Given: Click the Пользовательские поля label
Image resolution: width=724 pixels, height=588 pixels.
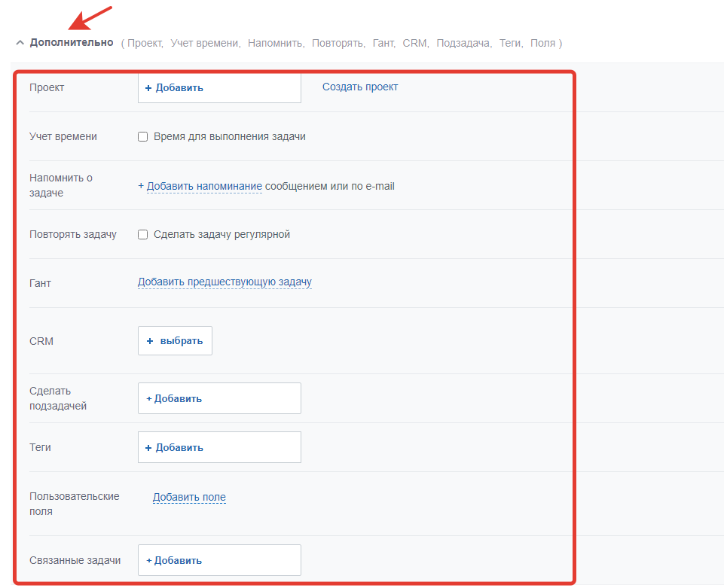Looking at the screenshot, I should (x=75, y=504).
